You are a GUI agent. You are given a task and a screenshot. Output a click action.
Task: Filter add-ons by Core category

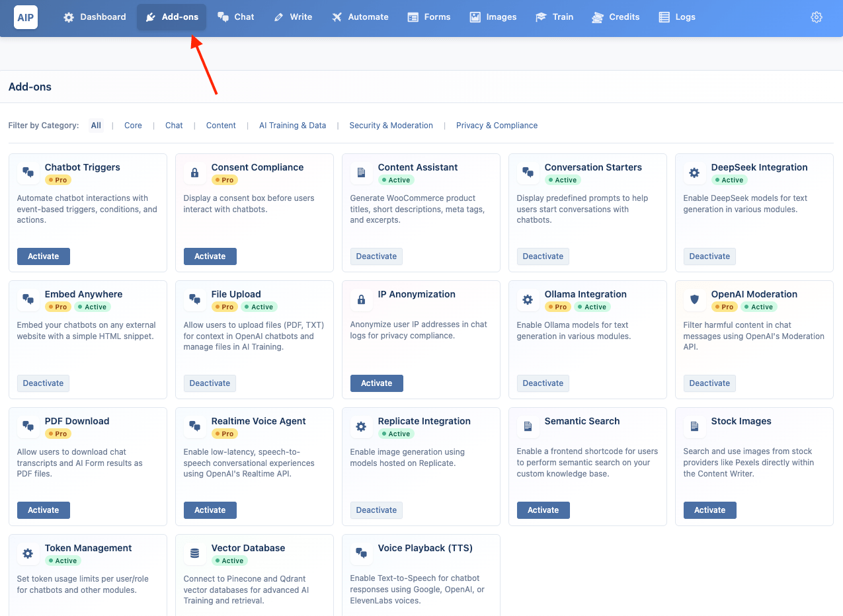pyautogui.click(x=133, y=126)
